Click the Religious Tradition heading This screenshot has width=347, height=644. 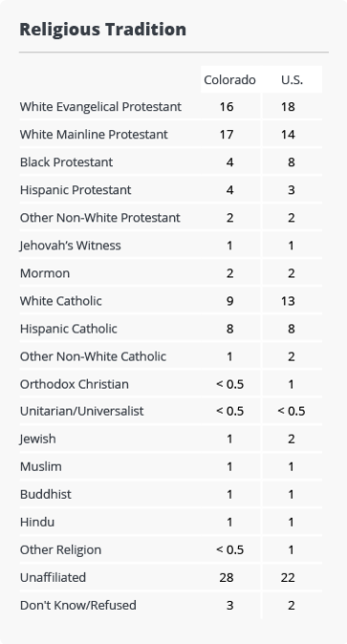pyautogui.click(x=103, y=30)
